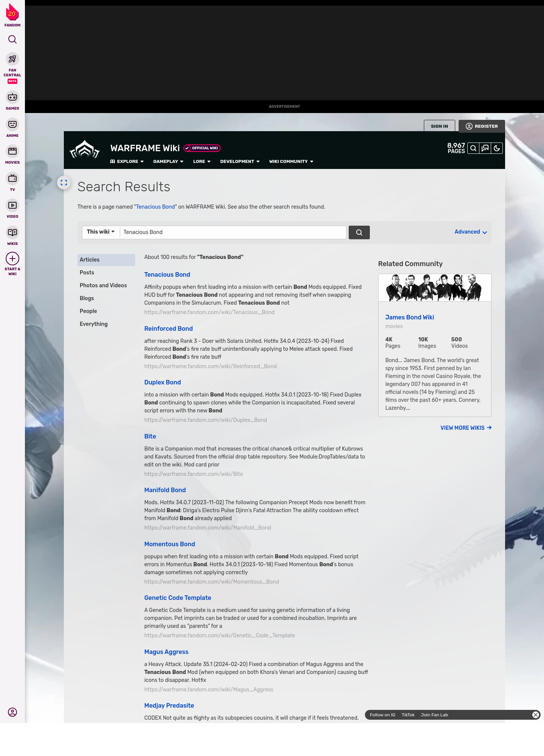This screenshot has width=544, height=756.
Task: Open sidebar search magnifier icon
Action: (12, 39)
